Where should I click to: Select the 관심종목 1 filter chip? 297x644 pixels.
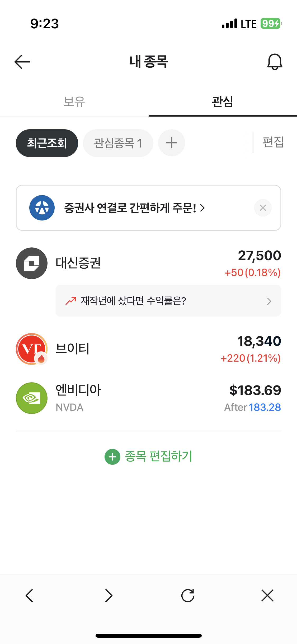(x=118, y=143)
